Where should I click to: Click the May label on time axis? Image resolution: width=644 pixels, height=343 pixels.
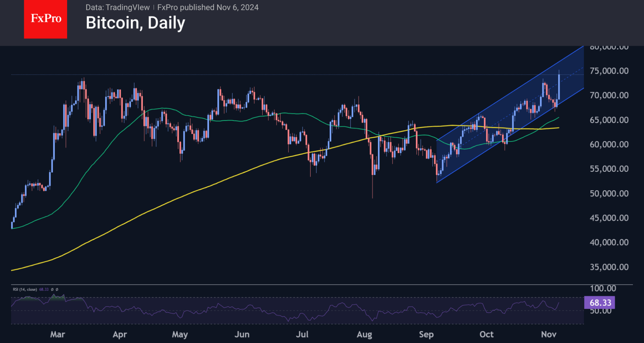180,335
